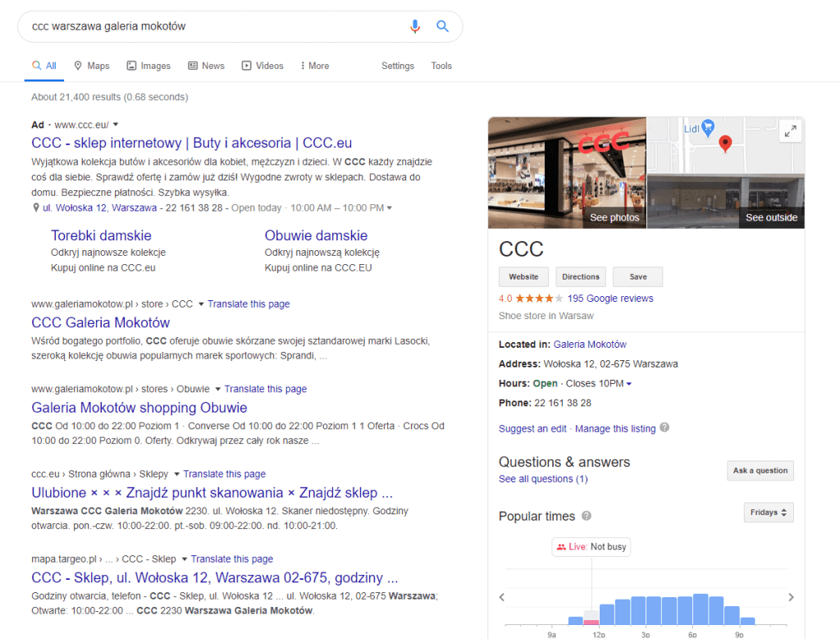
Task: Click the voice search microphone icon
Action: pos(414,26)
